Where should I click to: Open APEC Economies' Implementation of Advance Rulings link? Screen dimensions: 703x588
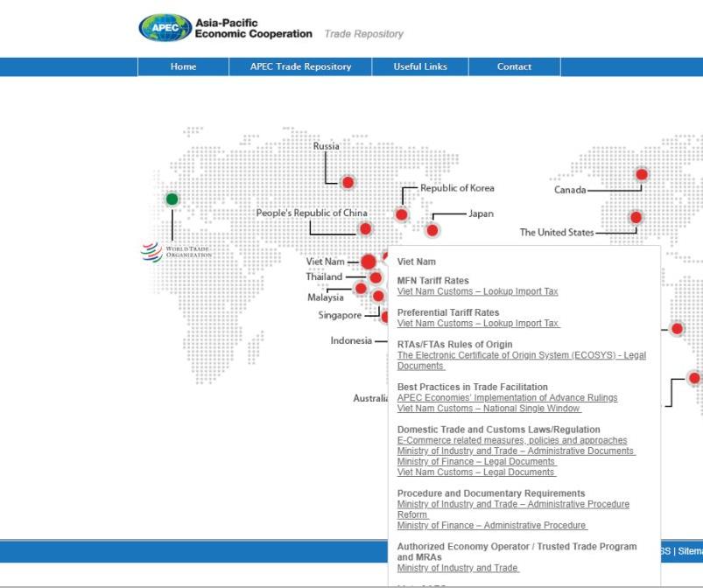[507, 397]
